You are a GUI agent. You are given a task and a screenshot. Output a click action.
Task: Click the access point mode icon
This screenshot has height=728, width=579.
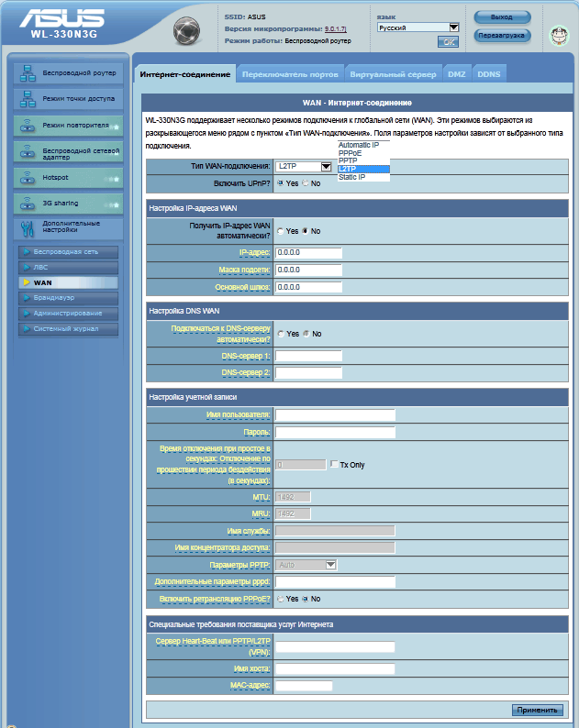point(28,99)
